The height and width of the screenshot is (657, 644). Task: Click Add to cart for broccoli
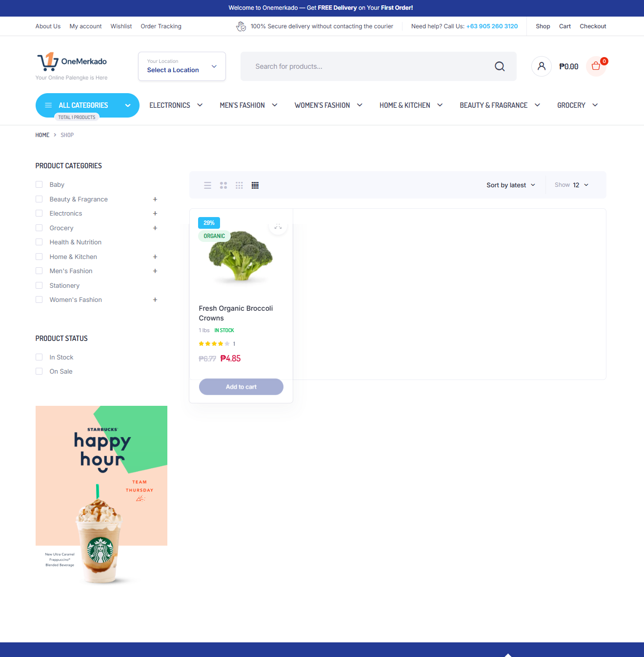click(x=241, y=387)
